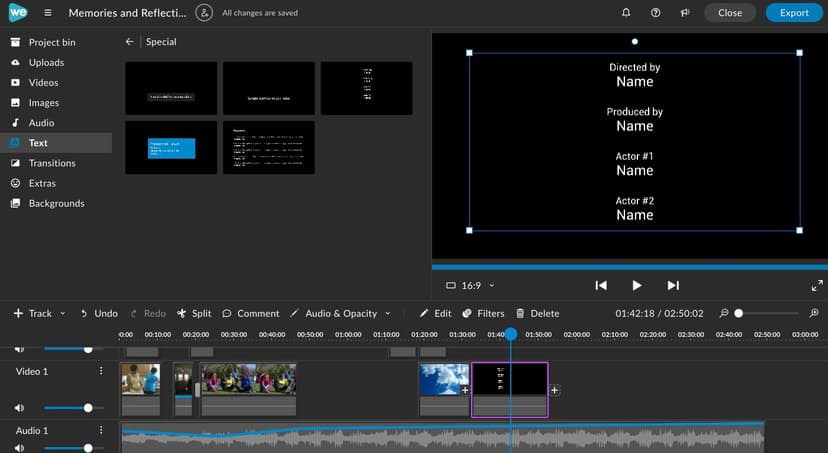828x453 pixels.
Task: Mute the Video 1 track
Action: (x=20, y=408)
